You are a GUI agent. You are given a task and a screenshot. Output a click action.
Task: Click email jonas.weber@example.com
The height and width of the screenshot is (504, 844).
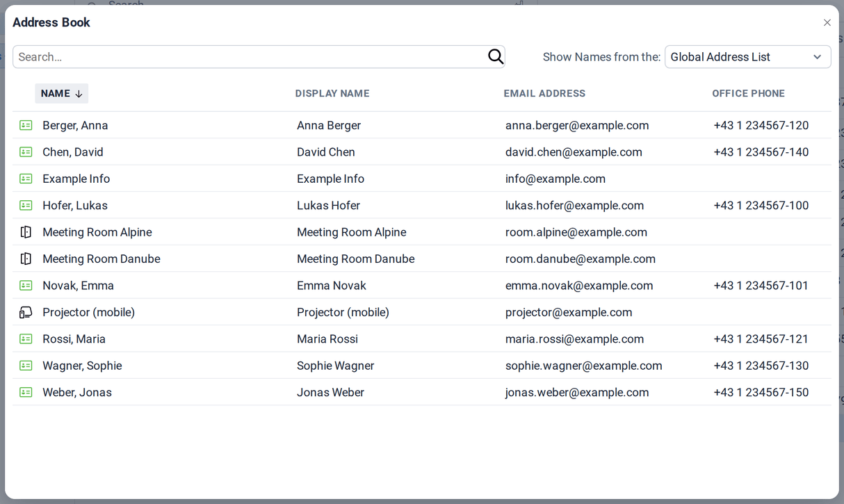[577, 393]
